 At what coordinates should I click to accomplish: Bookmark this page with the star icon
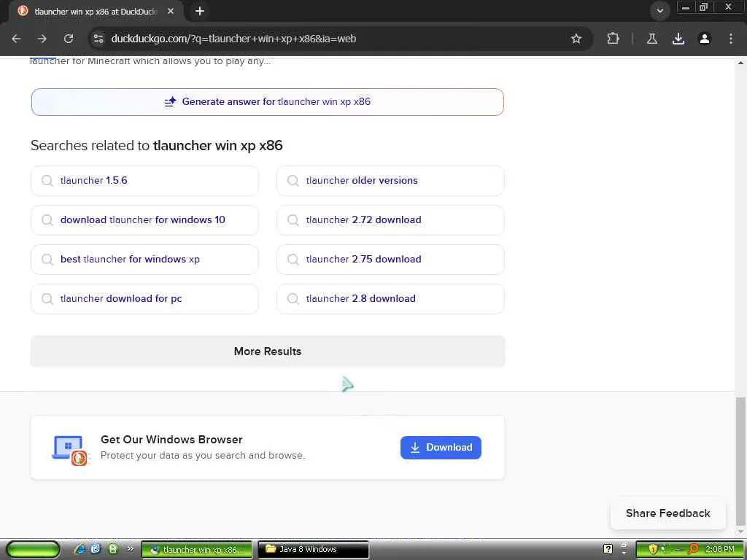[576, 39]
